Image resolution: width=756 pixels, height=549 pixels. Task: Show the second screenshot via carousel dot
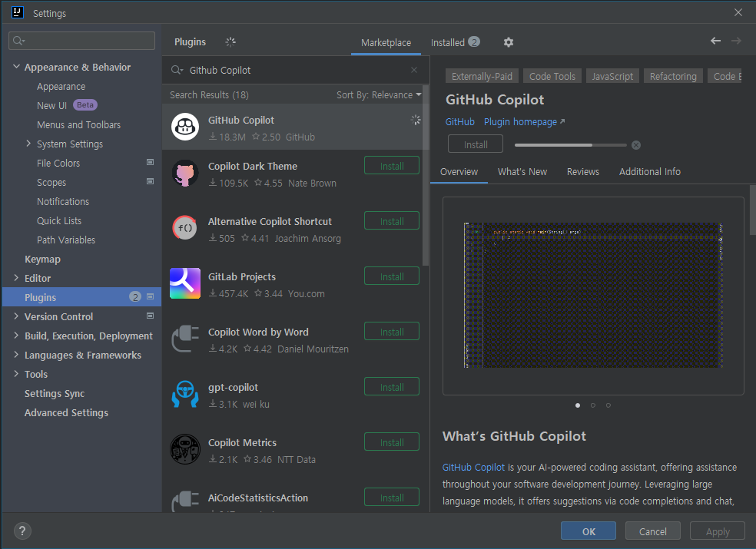(x=593, y=405)
